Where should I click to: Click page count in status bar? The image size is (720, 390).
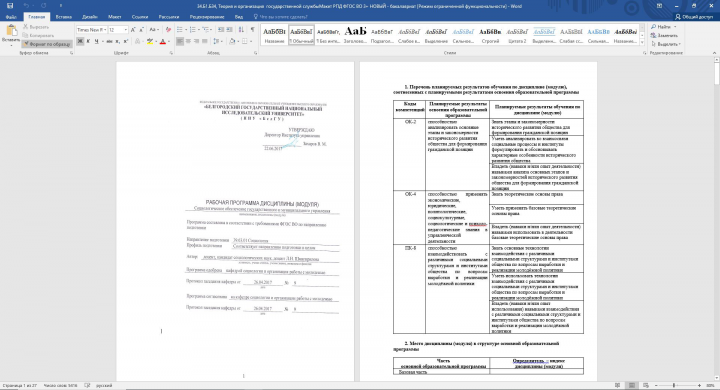coord(19,385)
